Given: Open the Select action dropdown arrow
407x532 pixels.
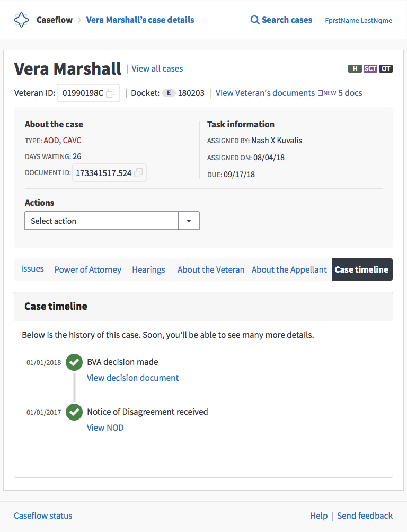Looking at the screenshot, I should (189, 221).
